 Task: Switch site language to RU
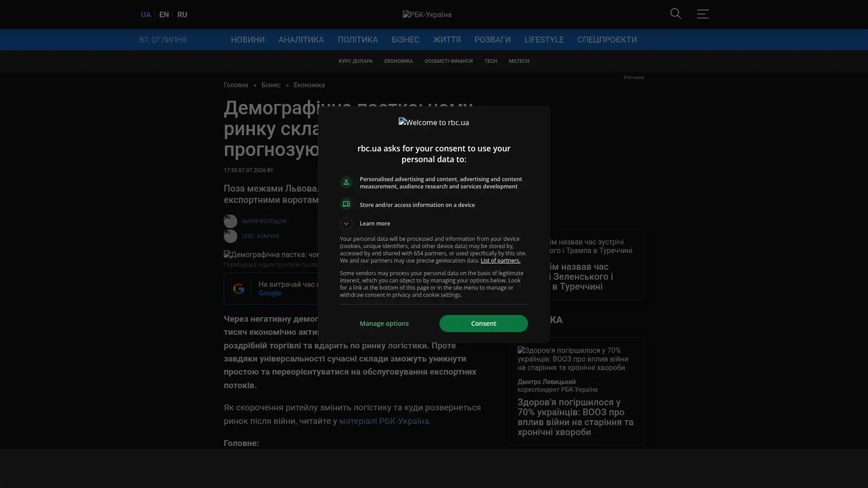(x=182, y=14)
